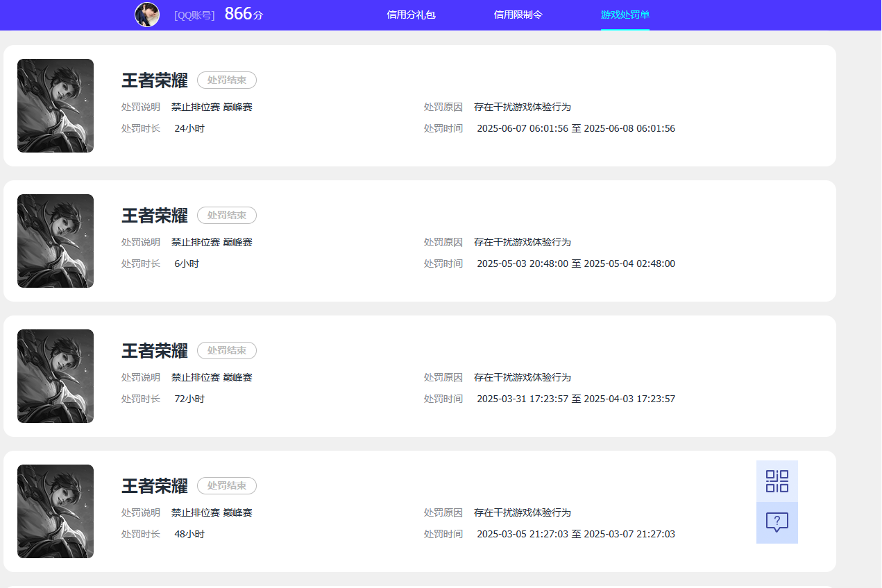Click the [QQ账号] label in header

click(194, 15)
